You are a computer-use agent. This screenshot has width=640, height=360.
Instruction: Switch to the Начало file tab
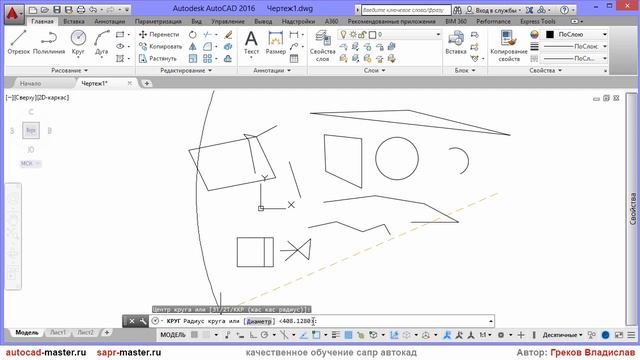31,83
